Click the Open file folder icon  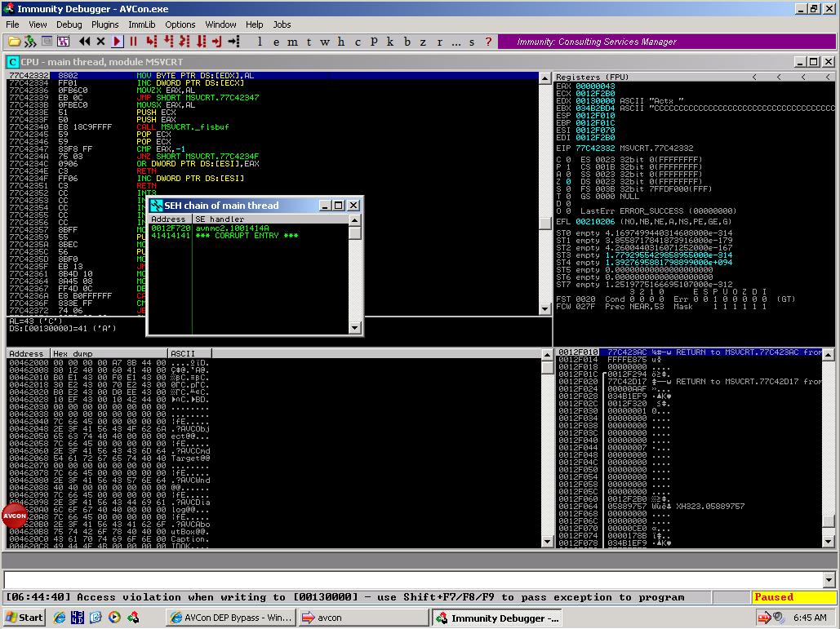[x=15, y=42]
